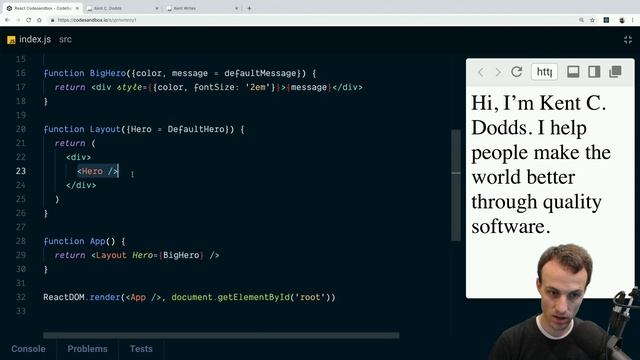640x360 pixels.
Task: Dock the preview to the right side
Action: [x=594, y=72]
